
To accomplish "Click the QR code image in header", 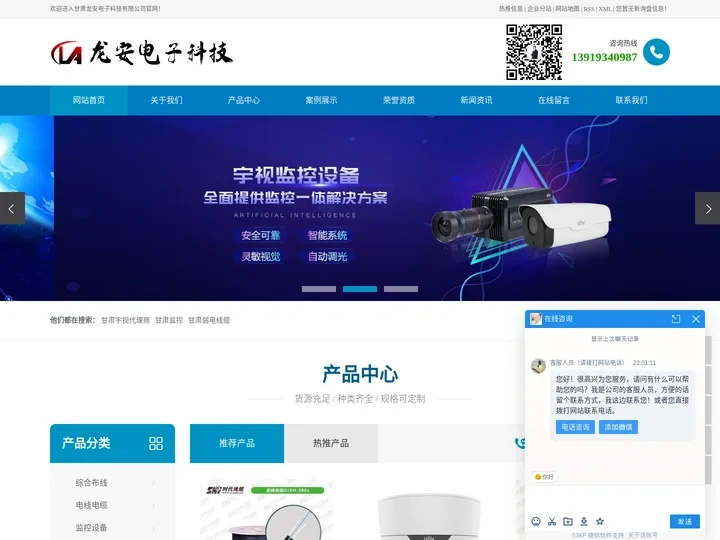I will click(x=534, y=52).
